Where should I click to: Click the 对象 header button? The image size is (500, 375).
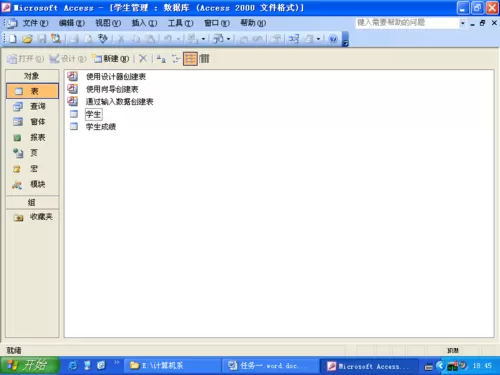pos(32,76)
